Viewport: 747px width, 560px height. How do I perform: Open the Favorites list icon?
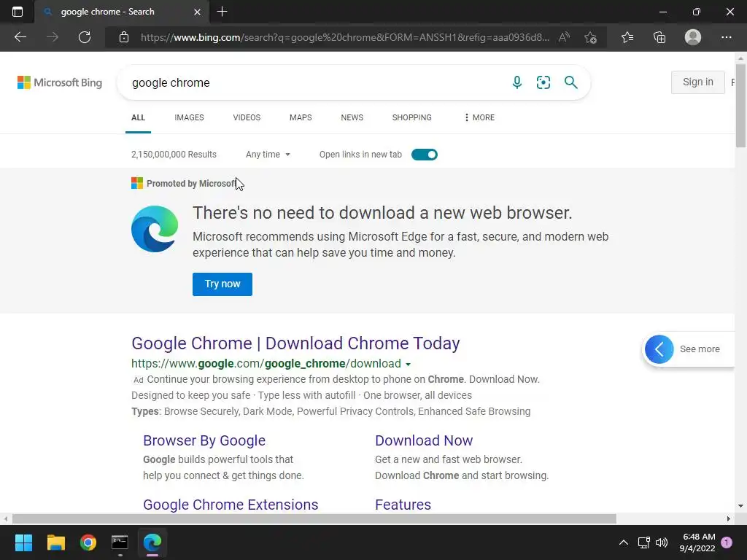627,37
